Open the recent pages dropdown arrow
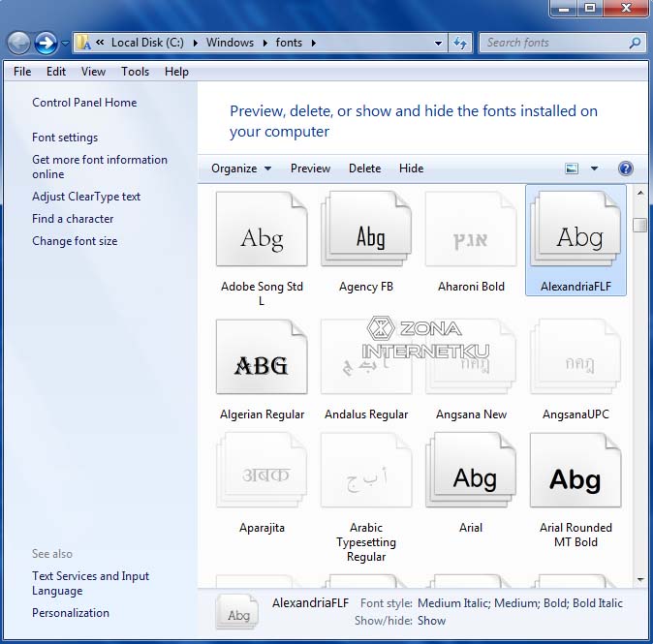Screen dimensions: 653x644 [65, 43]
